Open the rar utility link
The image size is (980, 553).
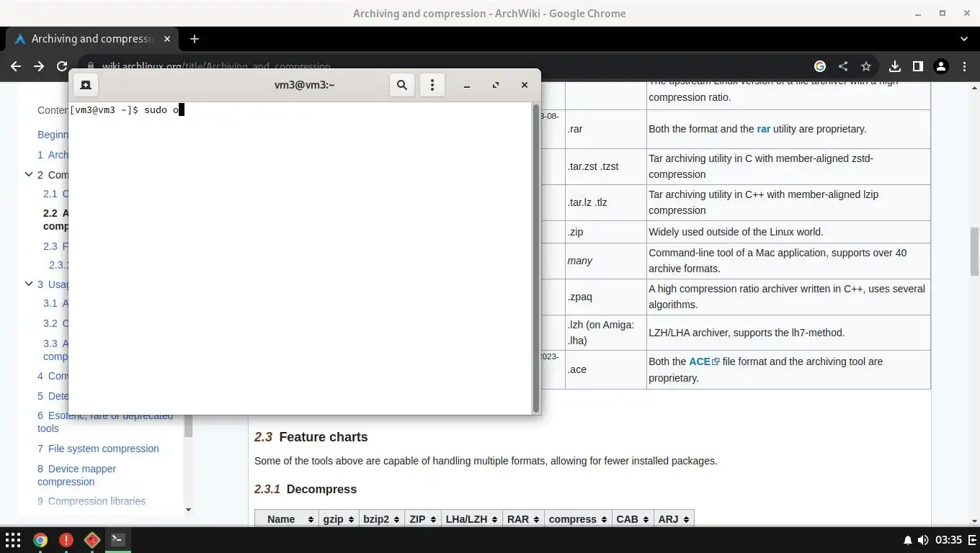pos(763,129)
